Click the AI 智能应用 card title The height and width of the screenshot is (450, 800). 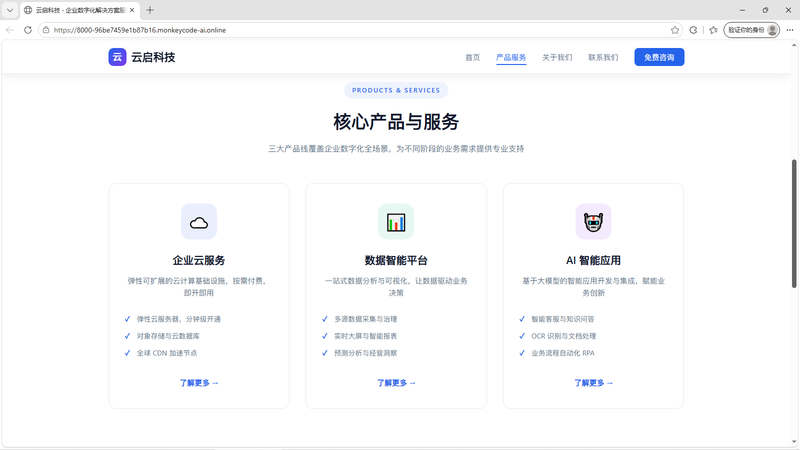coord(593,260)
